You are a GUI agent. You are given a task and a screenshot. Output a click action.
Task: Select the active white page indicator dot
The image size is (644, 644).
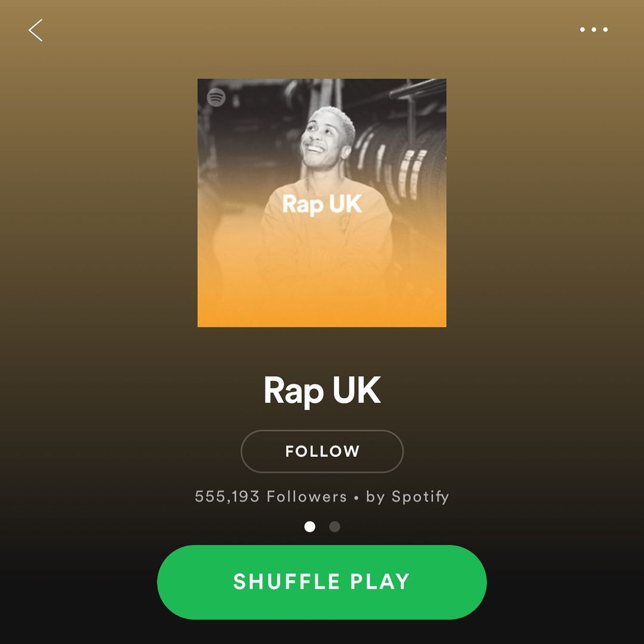coord(309,526)
